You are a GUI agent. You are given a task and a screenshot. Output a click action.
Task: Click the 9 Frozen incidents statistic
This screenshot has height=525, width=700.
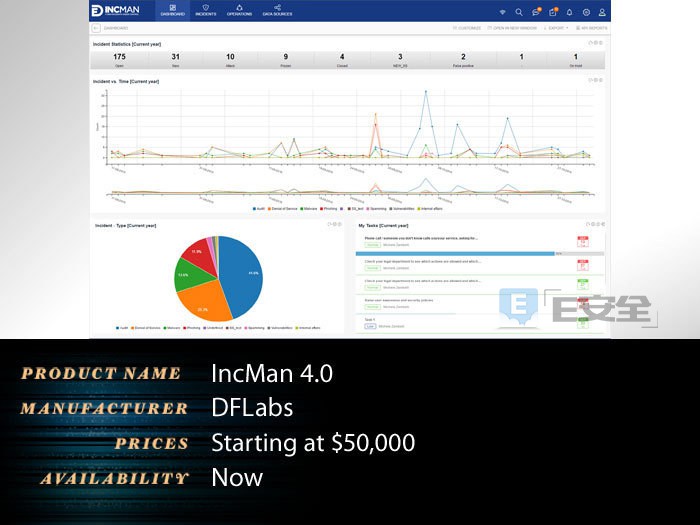[x=286, y=60]
